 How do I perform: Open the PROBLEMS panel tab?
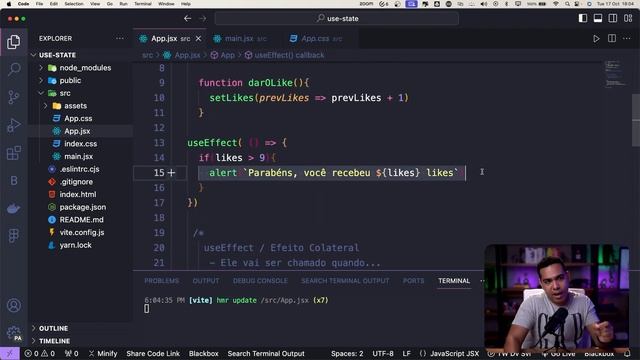[162, 281]
